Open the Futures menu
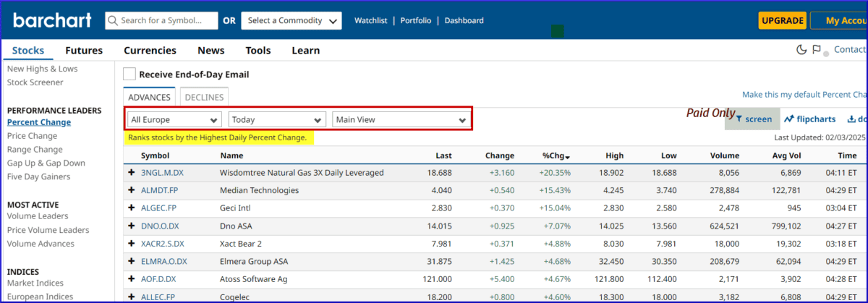Viewport: 868px width, 303px height. coord(84,51)
